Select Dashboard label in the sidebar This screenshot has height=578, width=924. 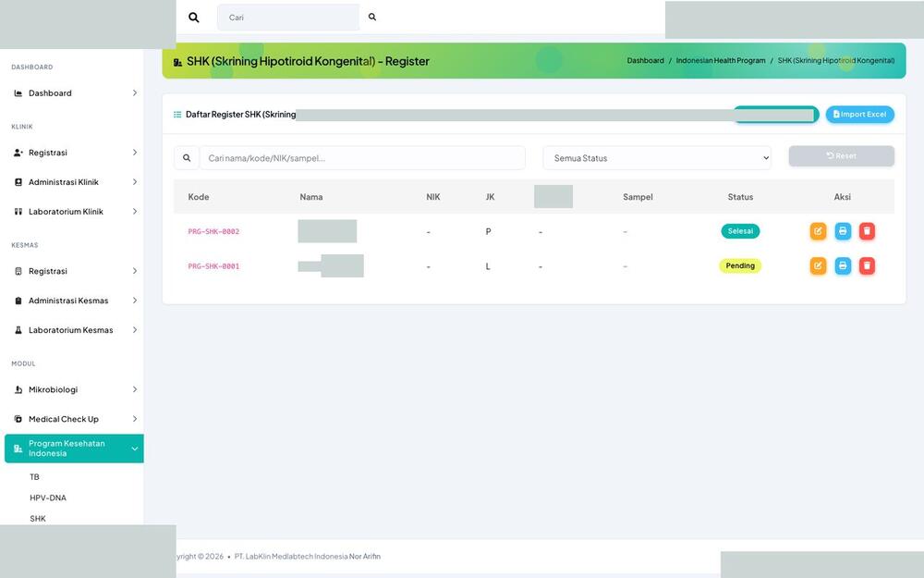point(50,93)
